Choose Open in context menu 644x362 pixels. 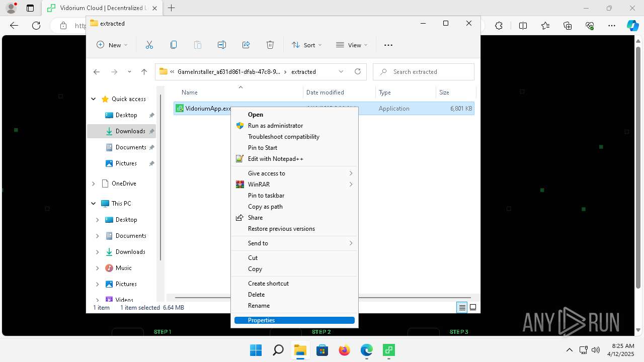294,115
